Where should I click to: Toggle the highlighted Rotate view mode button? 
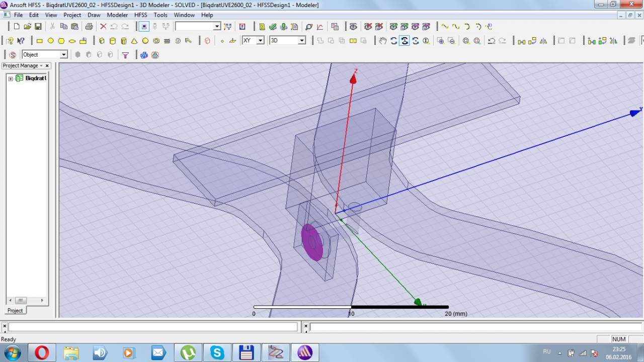coord(405,41)
